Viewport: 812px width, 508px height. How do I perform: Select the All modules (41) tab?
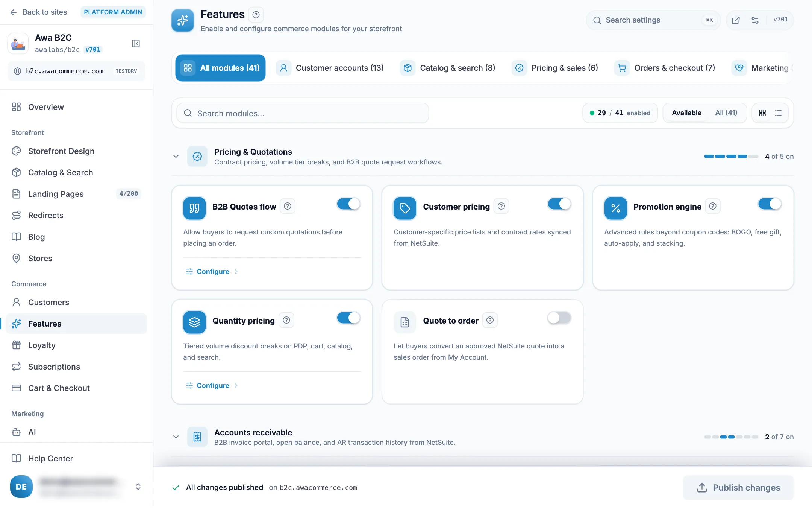(220, 68)
